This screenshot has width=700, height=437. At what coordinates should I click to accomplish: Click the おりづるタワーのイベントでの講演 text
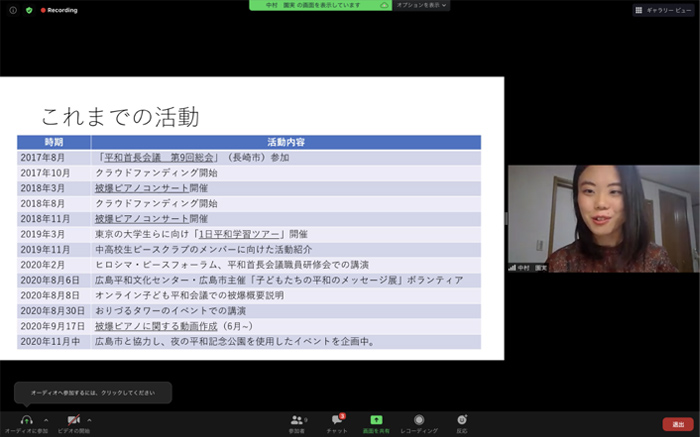pos(170,311)
